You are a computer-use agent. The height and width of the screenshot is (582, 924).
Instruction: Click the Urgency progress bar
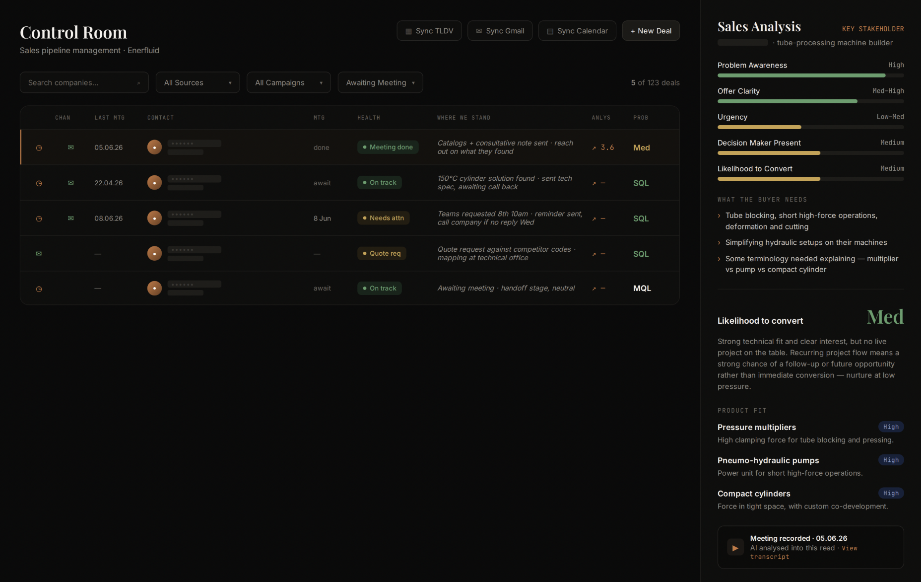pyautogui.click(x=811, y=127)
